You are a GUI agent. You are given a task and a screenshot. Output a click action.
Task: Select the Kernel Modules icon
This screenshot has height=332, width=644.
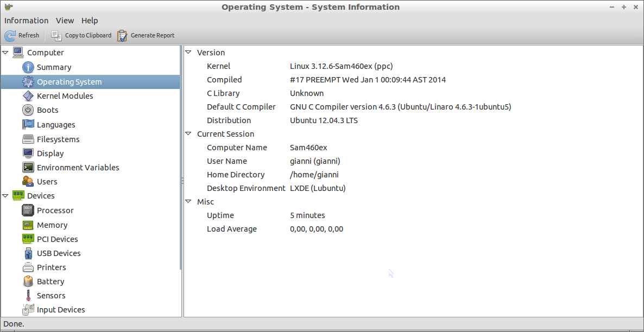[28, 96]
